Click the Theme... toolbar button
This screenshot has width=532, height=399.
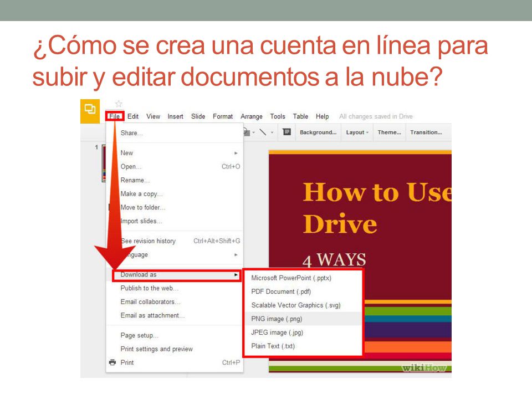(x=389, y=132)
